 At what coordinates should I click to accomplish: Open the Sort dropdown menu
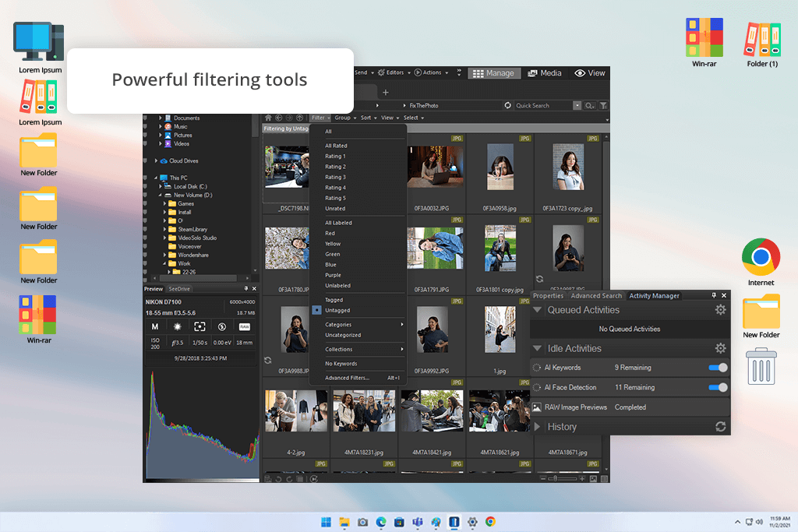tap(369, 118)
